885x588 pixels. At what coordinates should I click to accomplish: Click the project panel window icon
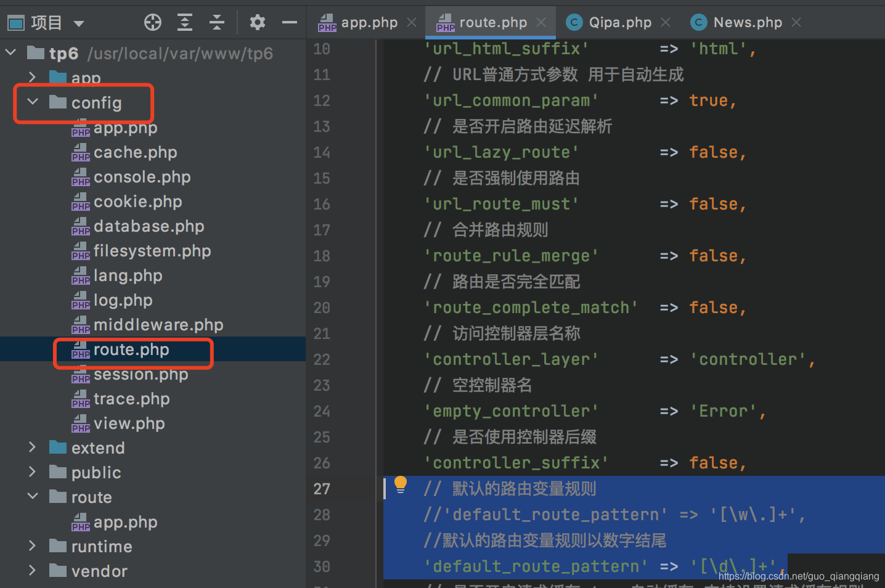(x=16, y=23)
